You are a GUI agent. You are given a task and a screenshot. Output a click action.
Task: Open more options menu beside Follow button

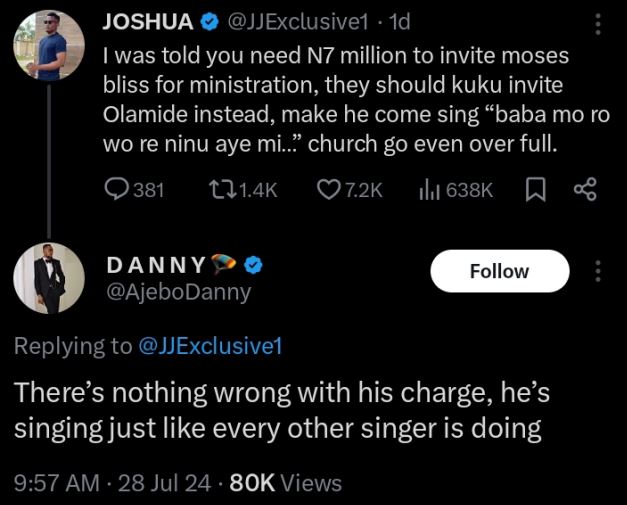click(x=598, y=271)
